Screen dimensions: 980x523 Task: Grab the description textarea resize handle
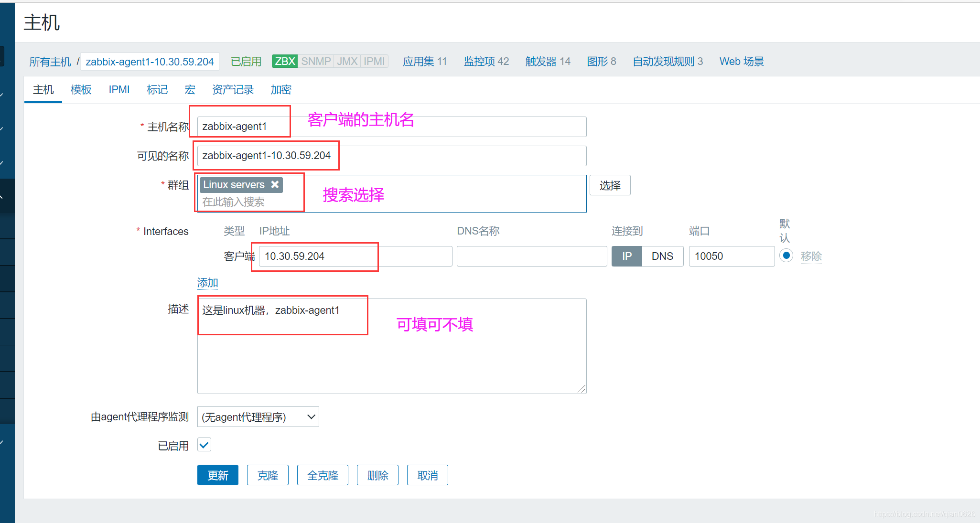coord(582,389)
